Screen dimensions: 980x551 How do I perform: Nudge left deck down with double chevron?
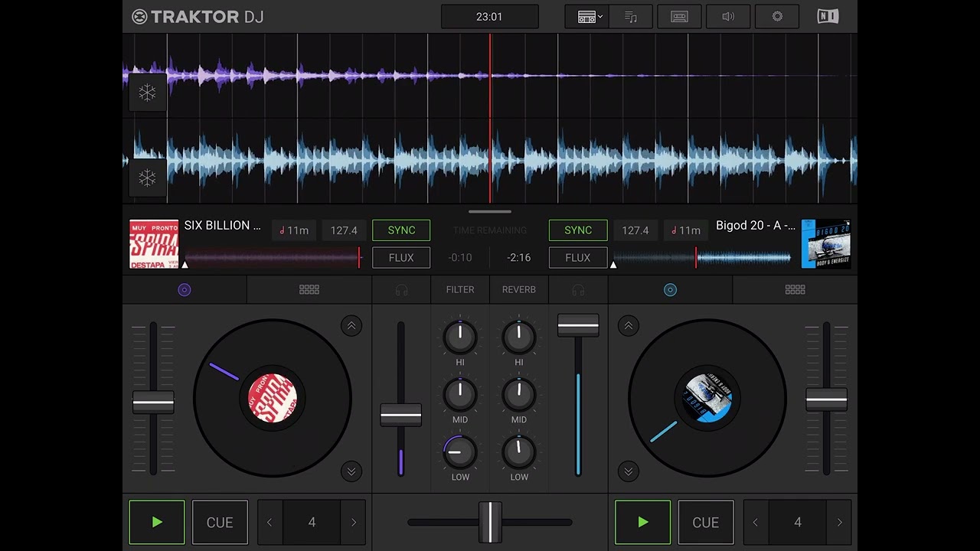[351, 471]
